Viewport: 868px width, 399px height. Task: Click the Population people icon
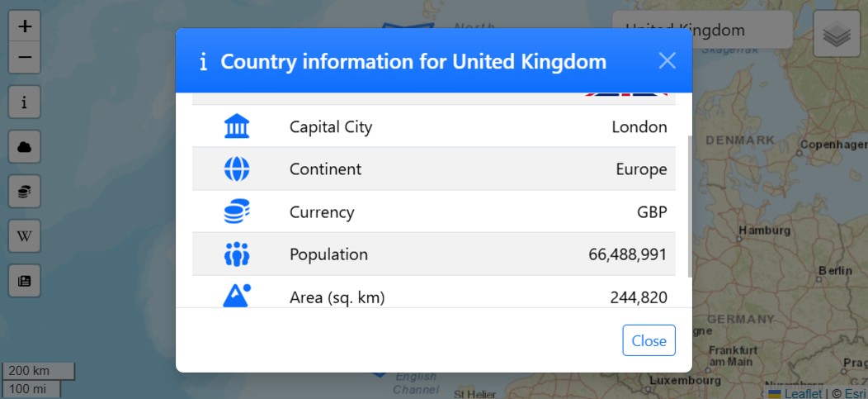coord(237,254)
